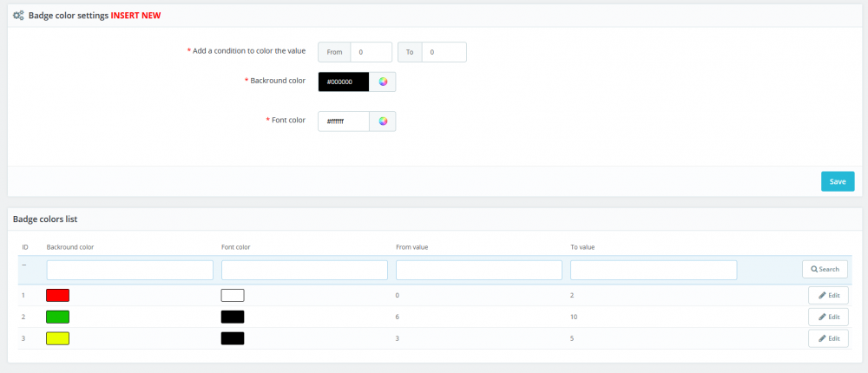868x373 pixels.
Task: Click the Badge colors list heading
Action: tap(45, 219)
